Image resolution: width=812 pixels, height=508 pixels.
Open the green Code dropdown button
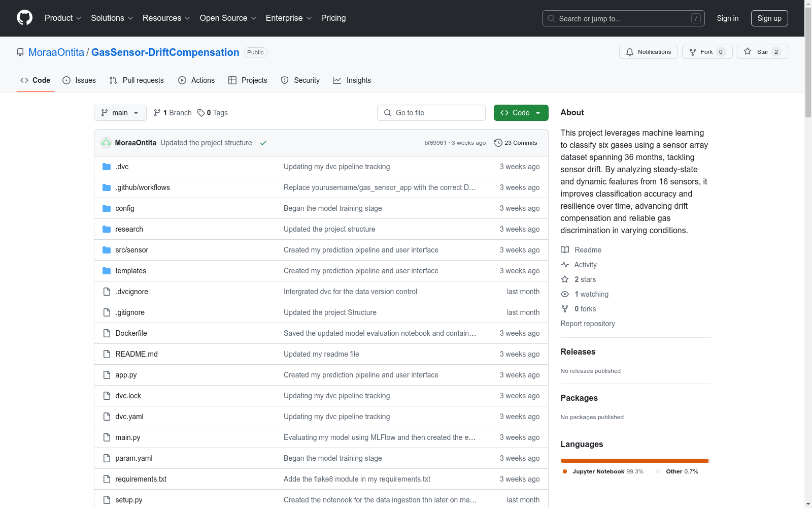point(521,113)
